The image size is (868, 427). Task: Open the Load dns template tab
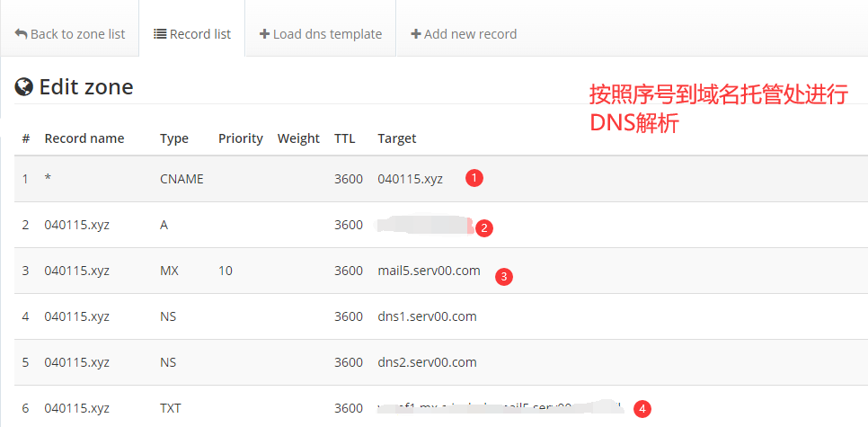[321, 34]
